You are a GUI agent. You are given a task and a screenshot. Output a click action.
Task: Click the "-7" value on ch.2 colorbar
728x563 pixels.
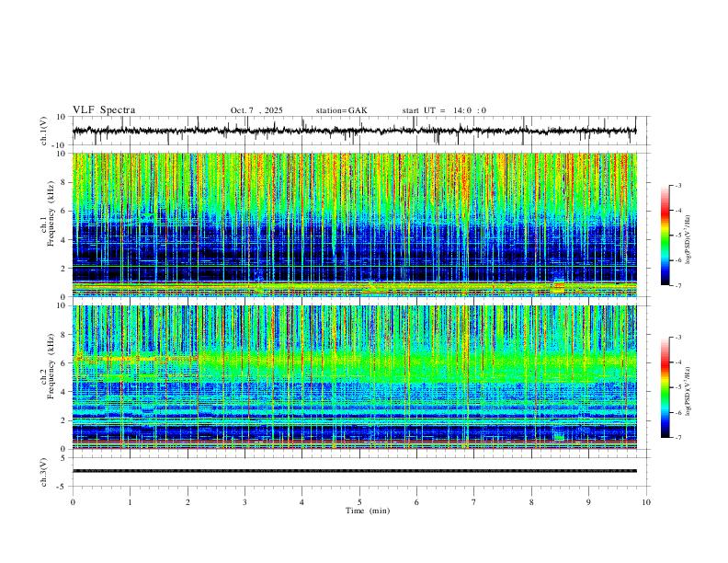(677, 438)
